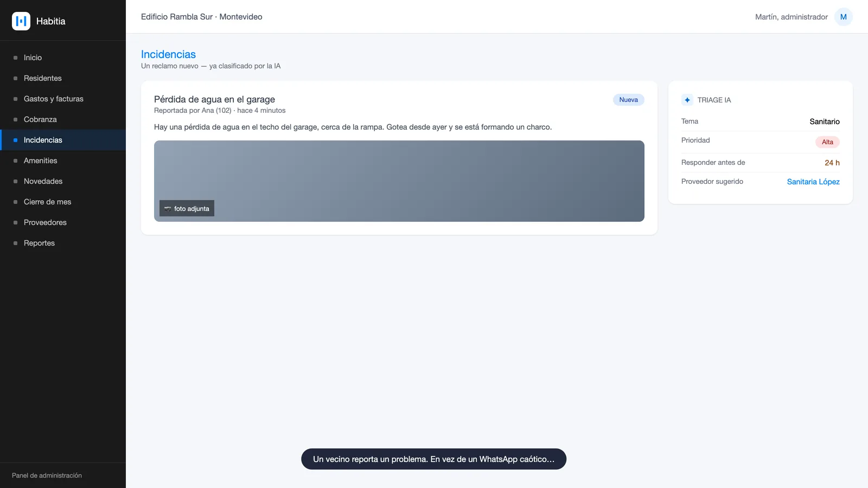This screenshot has width=868, height=488.
Task: Click the 'Alta' priority badge
Action: click(827, 142)
